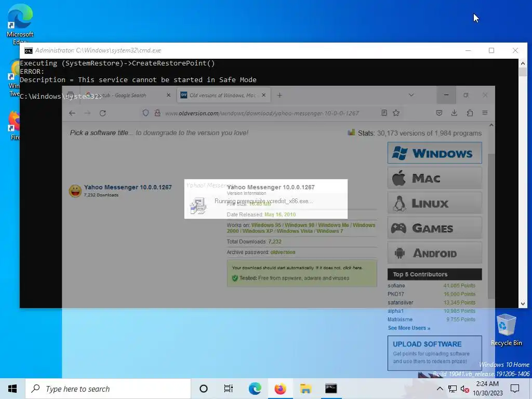Select the Mac category button
The height and width of the screenshot is (399, 532).
[x=435, y=178]
